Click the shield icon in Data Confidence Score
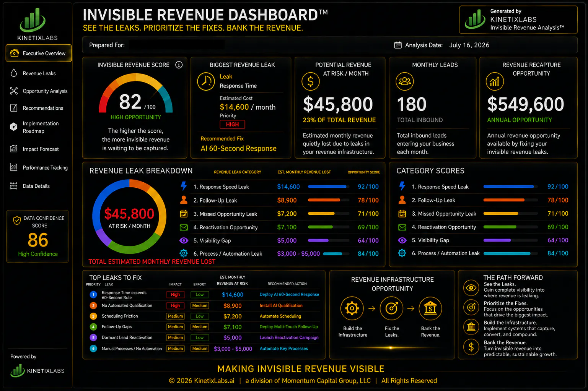588x391 pixels. (17, 221)
